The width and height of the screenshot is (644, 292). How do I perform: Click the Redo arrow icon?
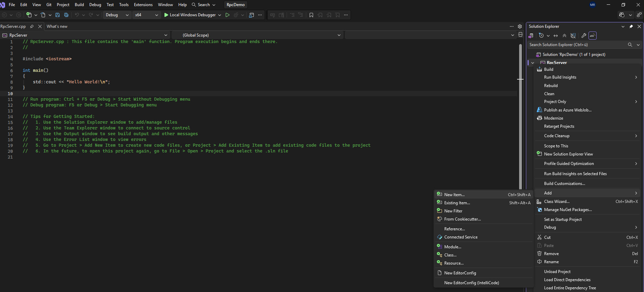click(91, 15)
